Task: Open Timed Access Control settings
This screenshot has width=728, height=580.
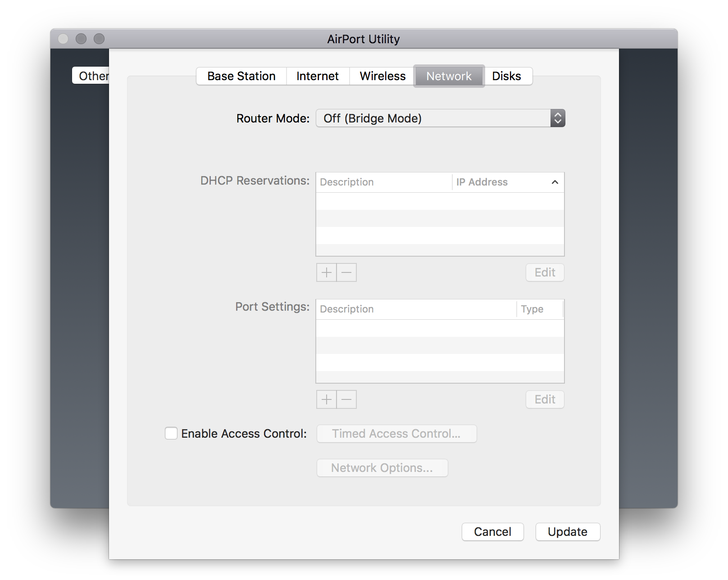Action: click(396, 434)
